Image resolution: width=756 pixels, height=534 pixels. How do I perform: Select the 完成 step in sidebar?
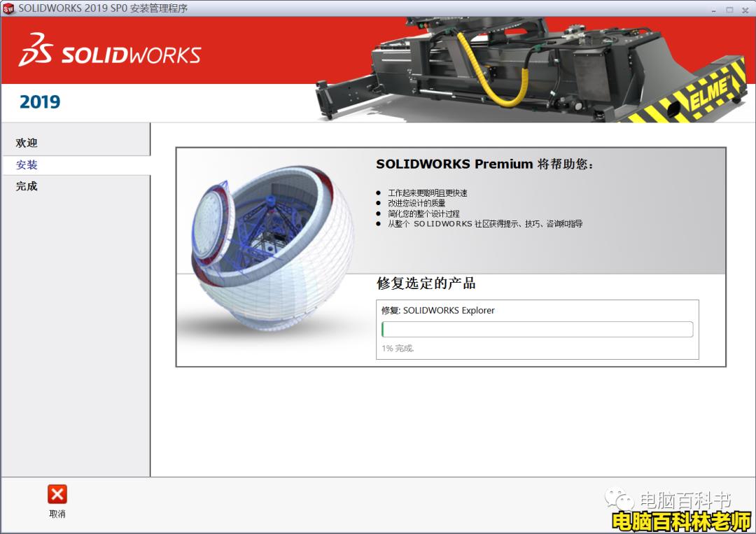click(x=26, y=186)
